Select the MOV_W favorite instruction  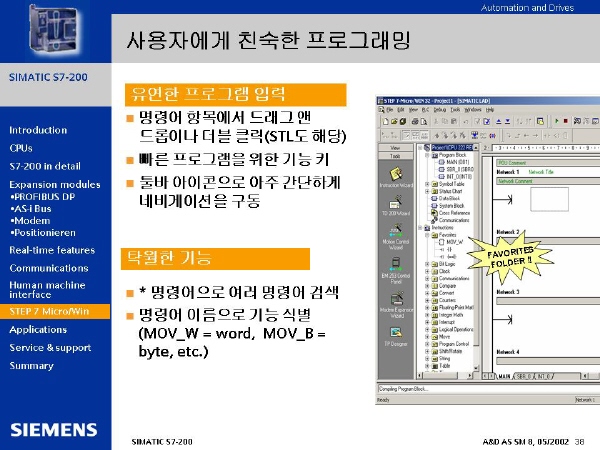454,242
